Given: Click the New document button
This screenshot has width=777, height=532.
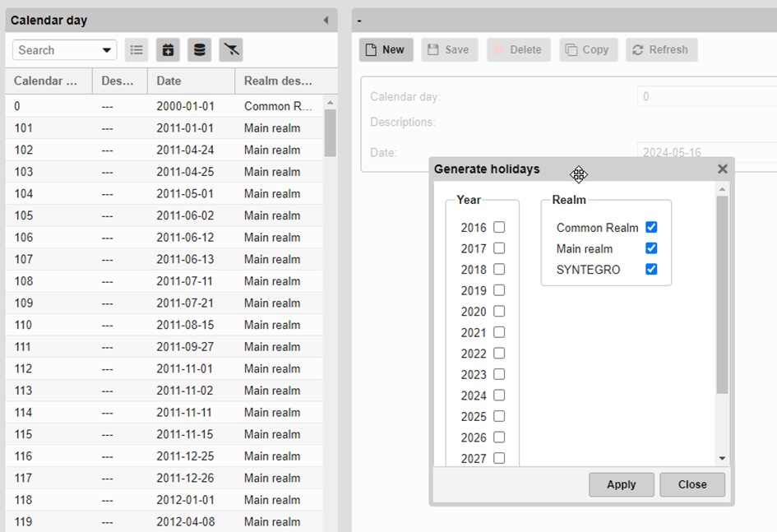Looking at the screenshot, I should [386, 49].
